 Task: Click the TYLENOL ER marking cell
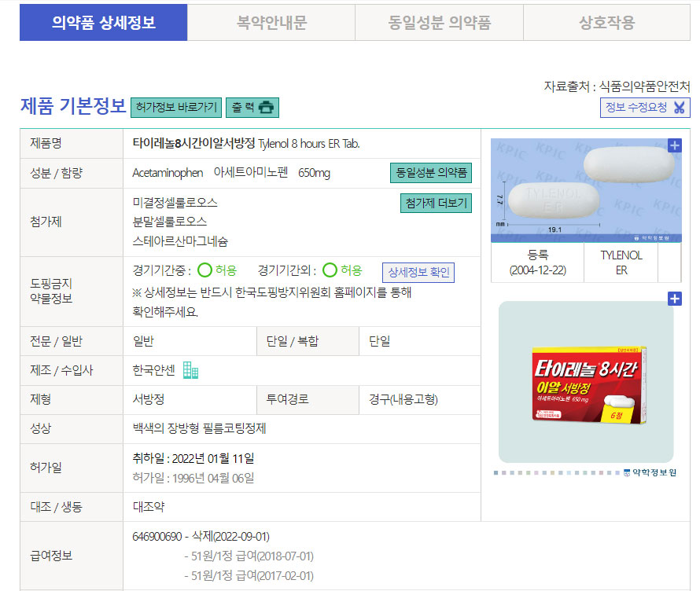click(x=621, y=262)
